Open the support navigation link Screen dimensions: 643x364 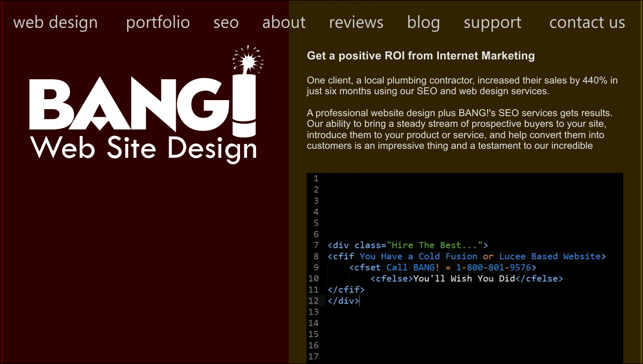pos(492,22)
